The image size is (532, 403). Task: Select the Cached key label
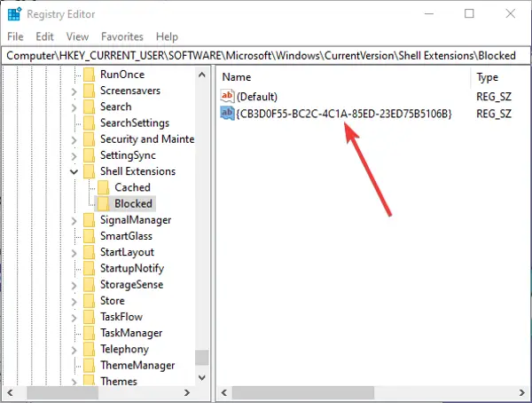(132, 187)
